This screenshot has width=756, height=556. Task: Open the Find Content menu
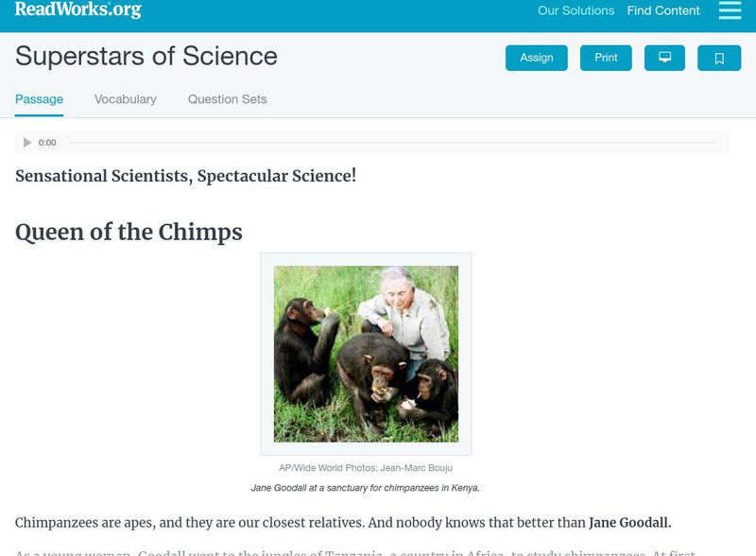click(x=663, y=11)
